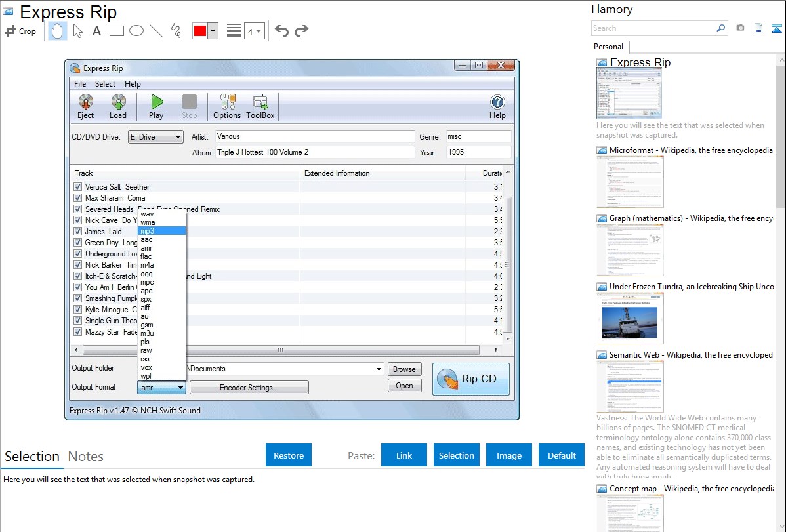786x532 pixels.
Task: Choose .mp3 from the format list
Action: [x=161, y=231]
